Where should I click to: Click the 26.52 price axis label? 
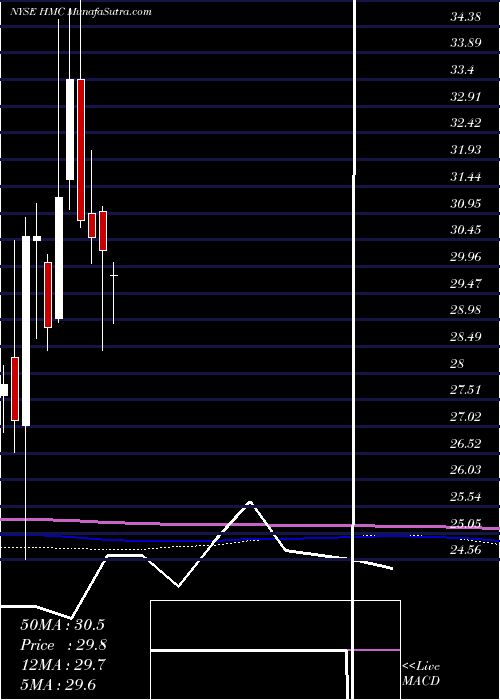point(466,443)
